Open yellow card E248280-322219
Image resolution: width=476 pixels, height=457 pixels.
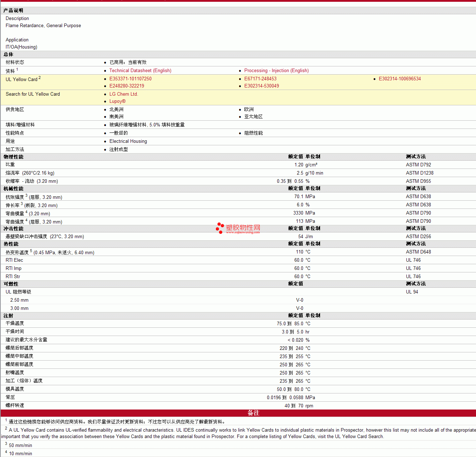[x=127, y=86]
